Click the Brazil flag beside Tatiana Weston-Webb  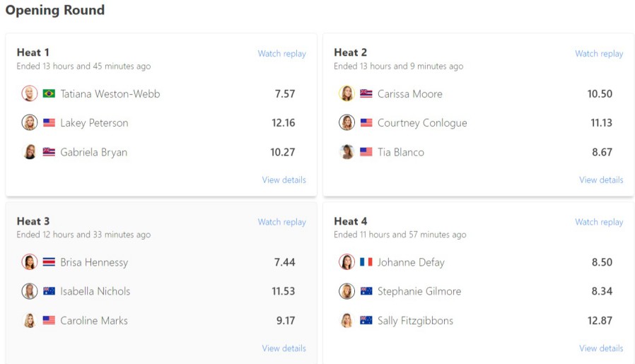49,93
